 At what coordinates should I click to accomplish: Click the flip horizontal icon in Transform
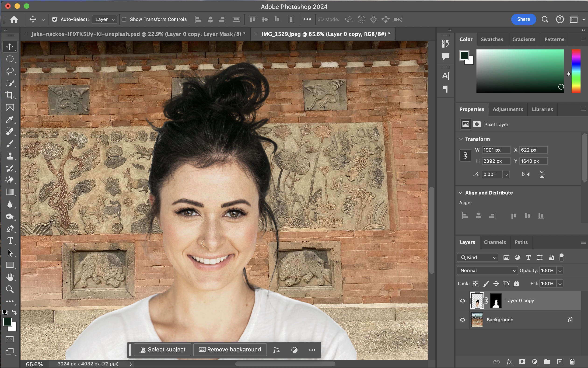tap(526, 174)
